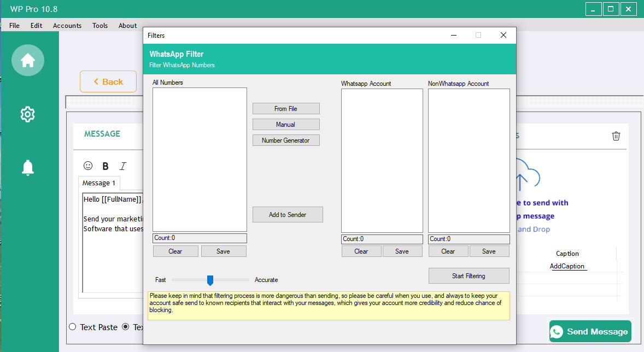Open the Accounts menu
This screenshot has height=352, width=644.
(x=67, y=26)
